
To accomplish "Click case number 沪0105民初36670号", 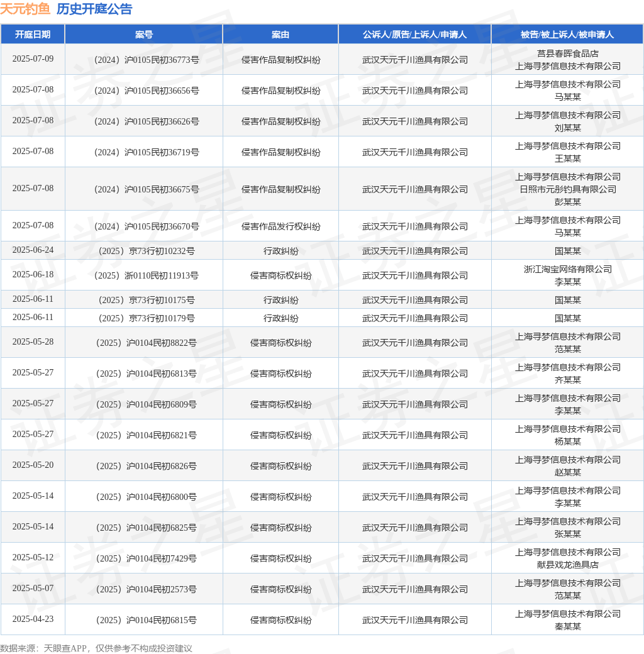I will [162, 226].
